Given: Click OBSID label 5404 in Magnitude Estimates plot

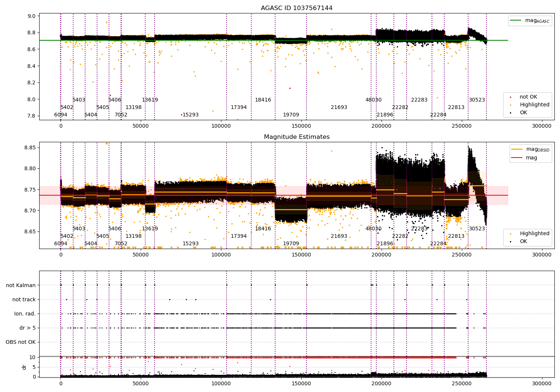Looking at the screenshot, I should 91,244.
